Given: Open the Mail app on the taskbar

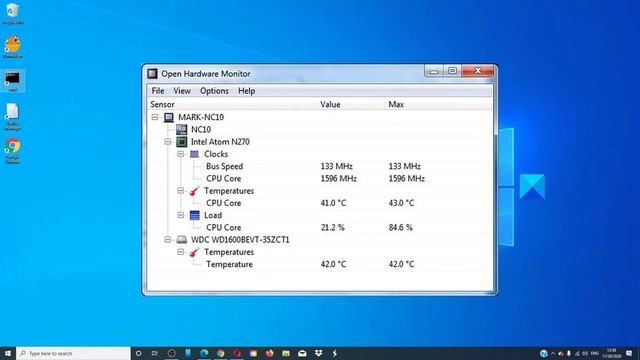Looking at the screenshot, I should coord(302,353).
